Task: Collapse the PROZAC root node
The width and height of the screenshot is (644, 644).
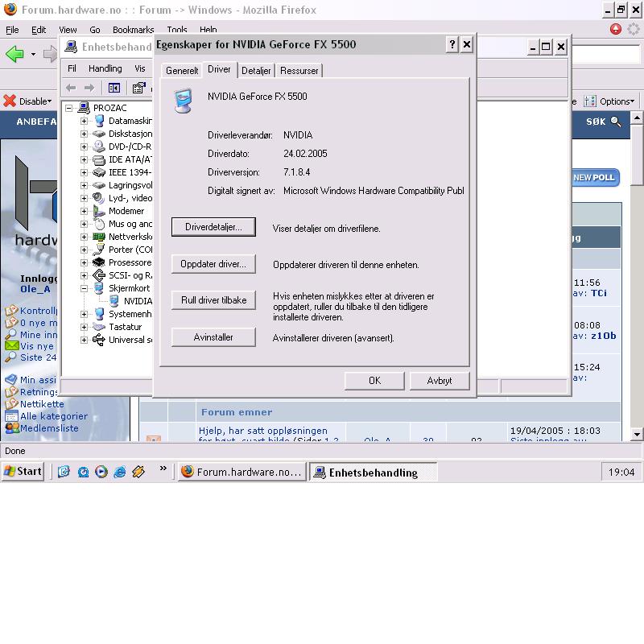Action: (69, 108)
